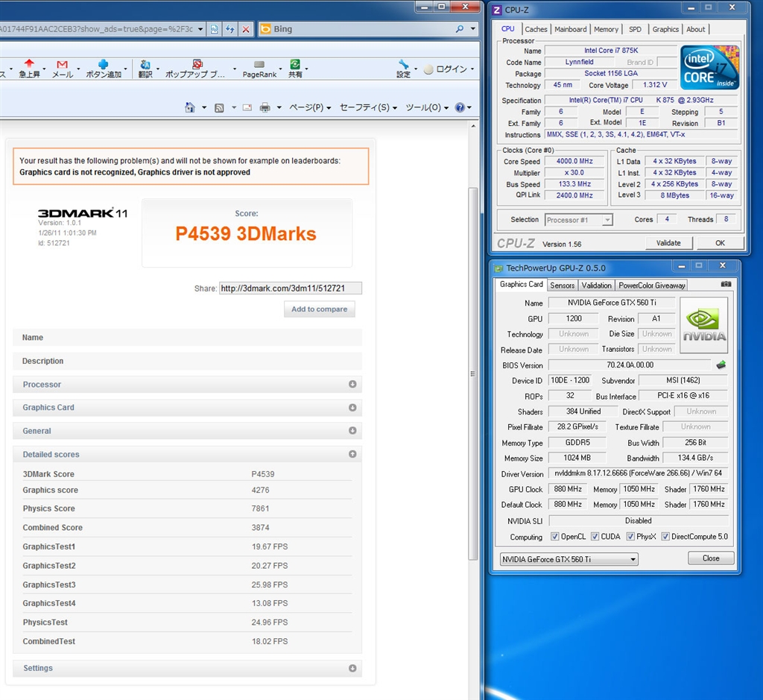This screenshot has width=763, height=700.
Task: Click the Add to compare button
Action: (x=319, y=309)
